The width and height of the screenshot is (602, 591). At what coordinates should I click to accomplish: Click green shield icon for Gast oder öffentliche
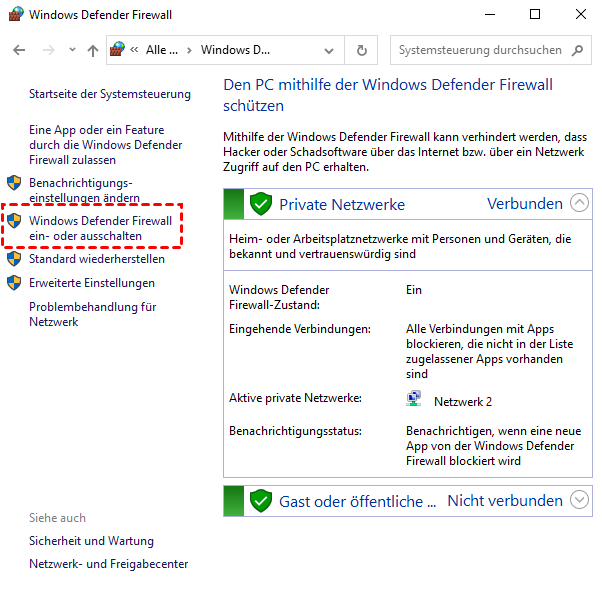[261, 501]
